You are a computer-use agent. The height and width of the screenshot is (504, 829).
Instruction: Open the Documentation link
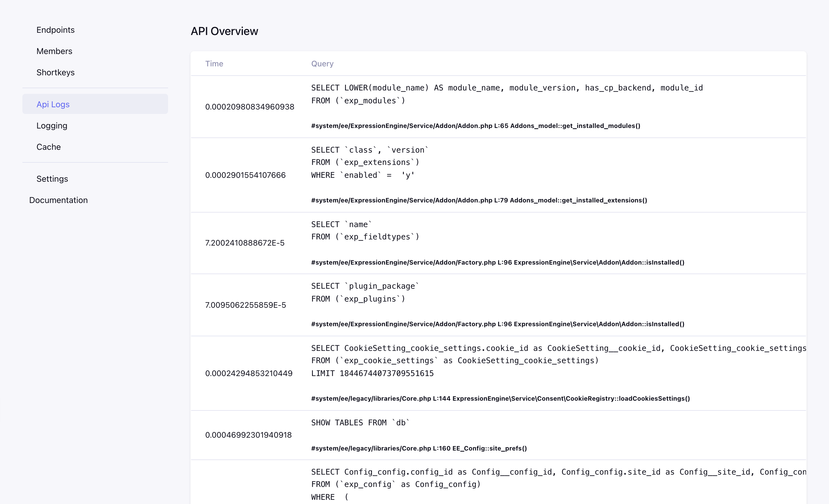click(x=59, y=200)
